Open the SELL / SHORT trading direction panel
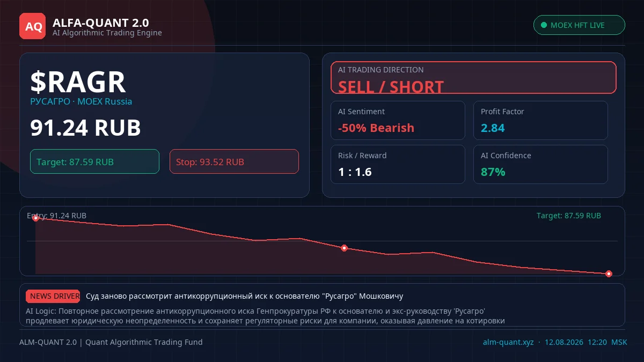This screenshot has height=362, width=644. point(473,78)
